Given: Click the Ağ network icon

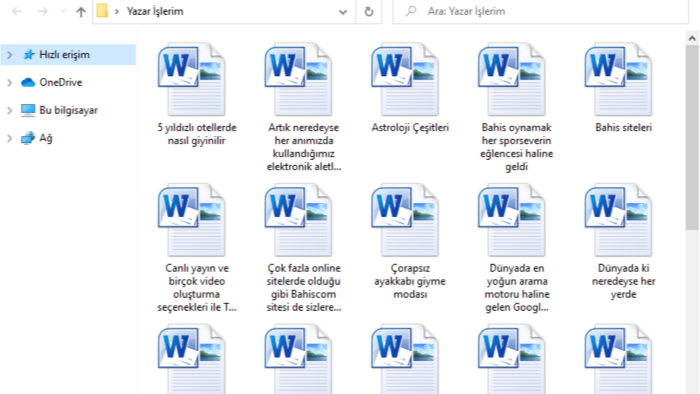Looking at the screenshot, I should click(x=28, y=138).
